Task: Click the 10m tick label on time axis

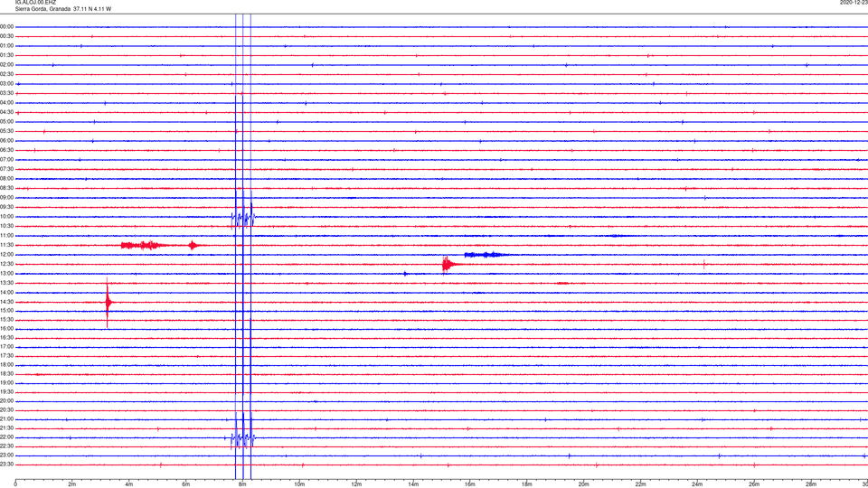Action: coord(299,484)
